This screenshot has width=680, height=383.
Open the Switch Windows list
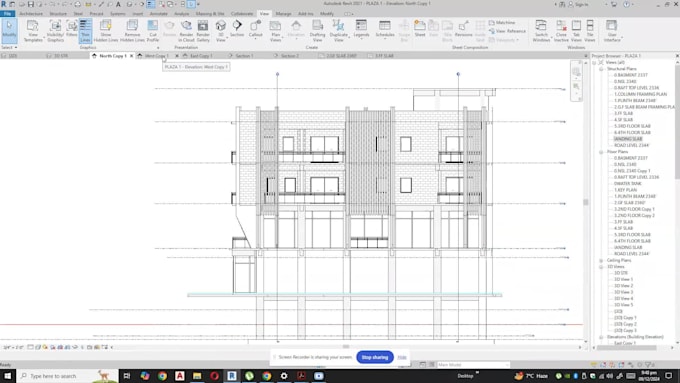[x=541, y=31]
